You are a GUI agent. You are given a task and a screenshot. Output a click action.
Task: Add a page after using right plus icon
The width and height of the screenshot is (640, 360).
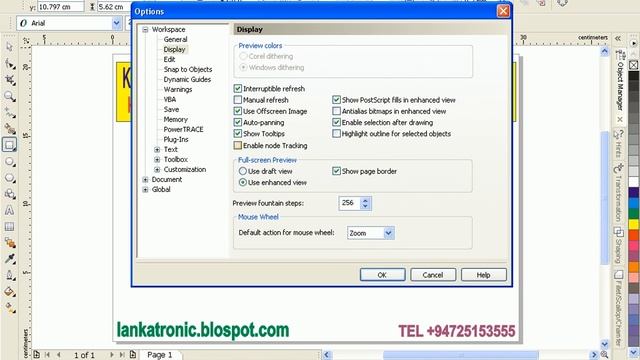click(x=133, y=354)
